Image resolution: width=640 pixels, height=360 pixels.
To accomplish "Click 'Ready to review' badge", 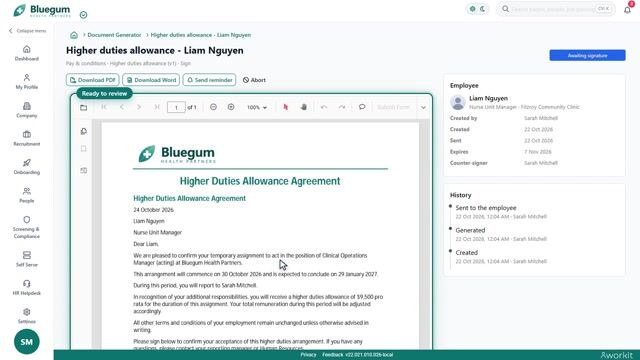I will (x=104, y=93).
